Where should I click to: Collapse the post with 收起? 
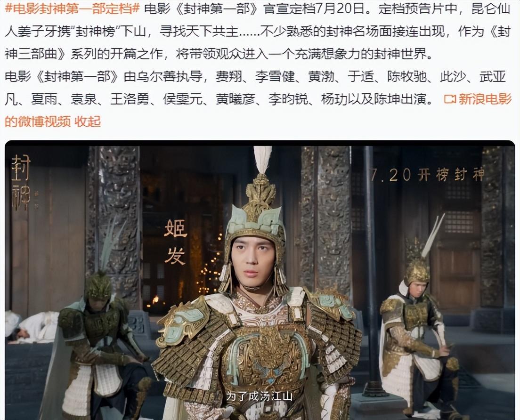[88, 121]
